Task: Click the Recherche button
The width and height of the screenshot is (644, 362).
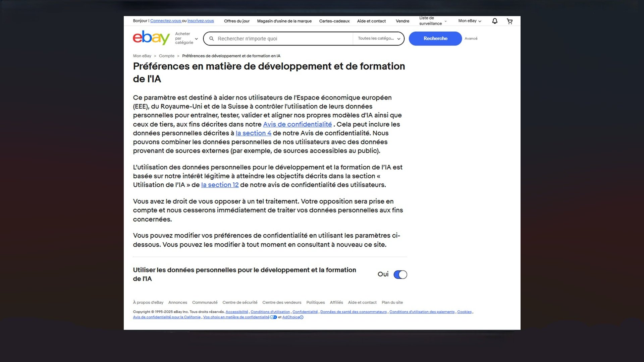Action: click(x=435, y=38)
